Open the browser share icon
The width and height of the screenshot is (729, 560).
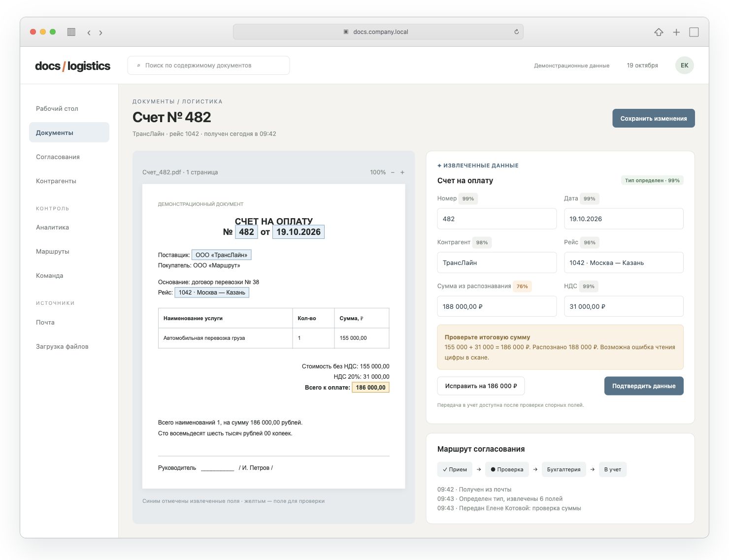tap(659, 32)
